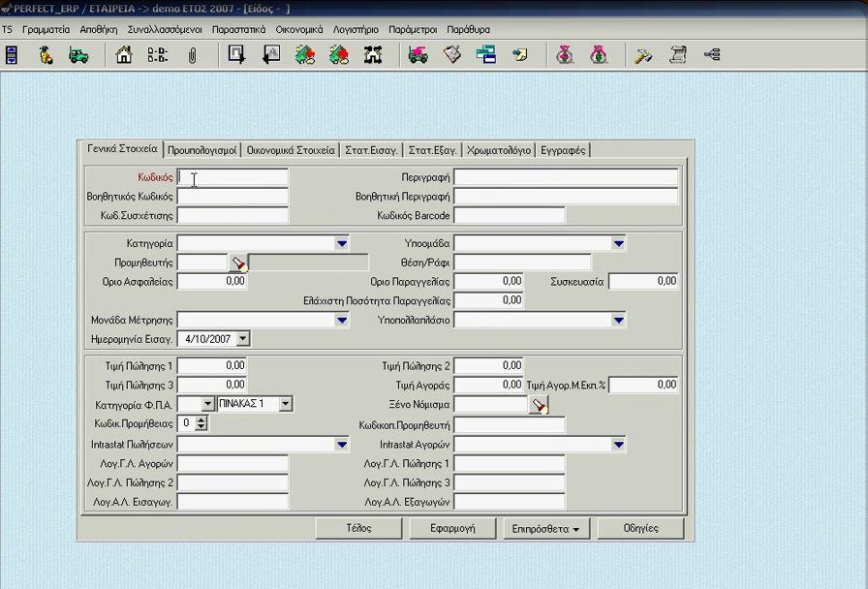Click into the Περιγραφή text field

click(x=566, y=177)
